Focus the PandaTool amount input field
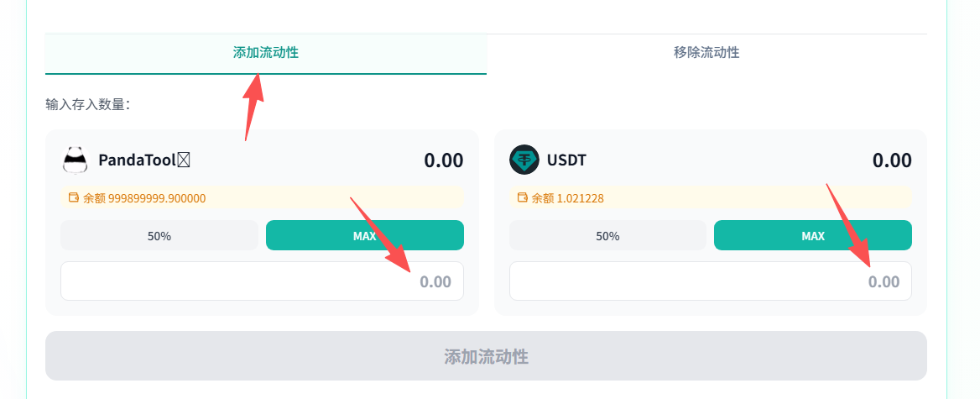 pyautogui.click(x=262, y=281)
